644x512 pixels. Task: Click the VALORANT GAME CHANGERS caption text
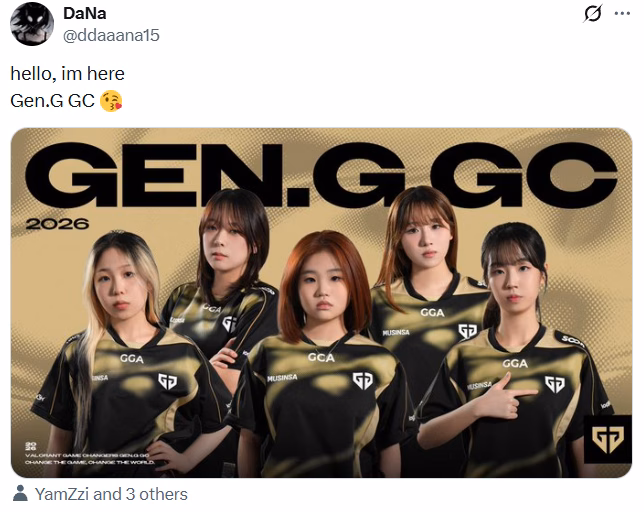click(87, 455)
